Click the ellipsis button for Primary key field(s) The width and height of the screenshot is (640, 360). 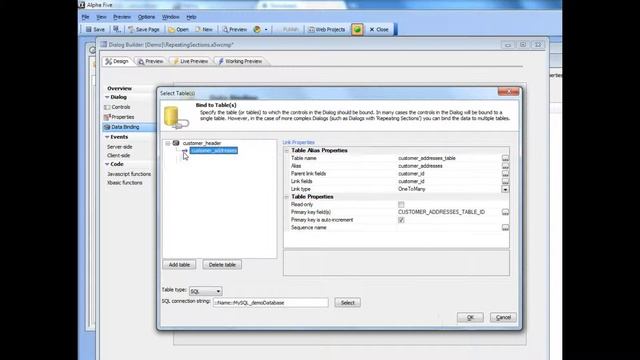[505, 212]
